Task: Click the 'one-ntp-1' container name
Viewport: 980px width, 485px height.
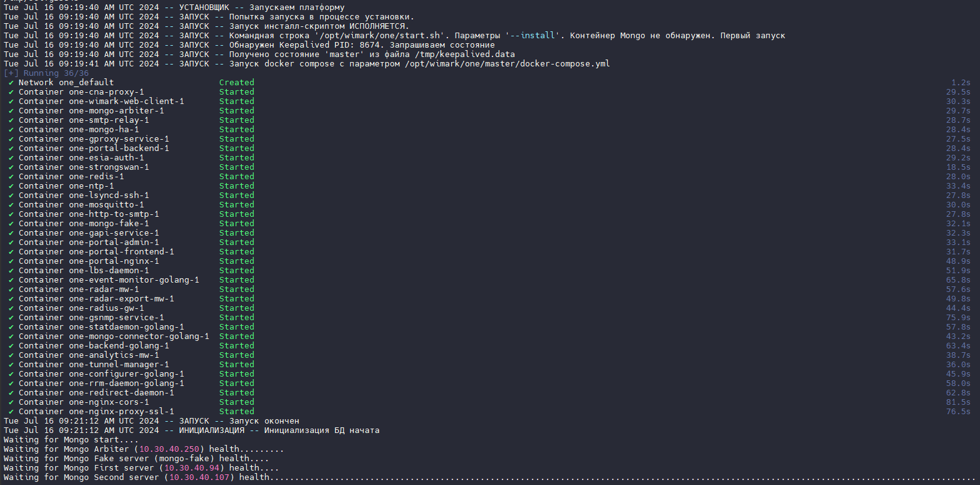Action: point(91,186)
